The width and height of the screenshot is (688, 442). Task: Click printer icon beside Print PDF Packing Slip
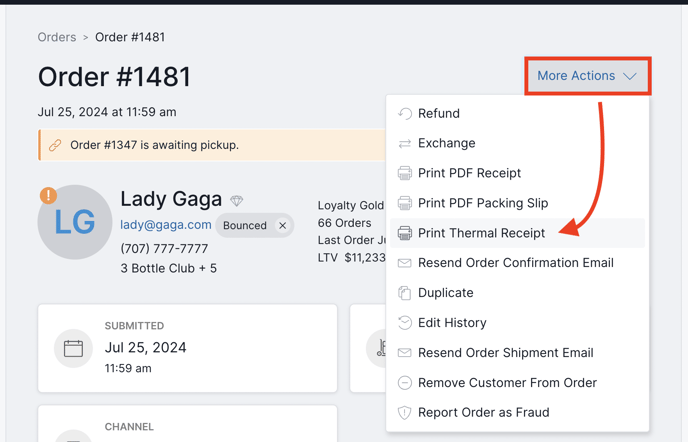405,203
